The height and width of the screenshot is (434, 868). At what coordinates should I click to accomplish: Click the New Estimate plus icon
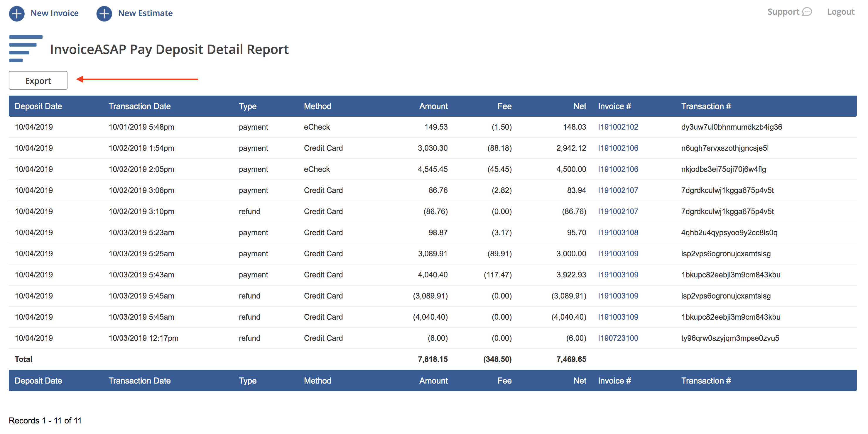coord(104,13)
